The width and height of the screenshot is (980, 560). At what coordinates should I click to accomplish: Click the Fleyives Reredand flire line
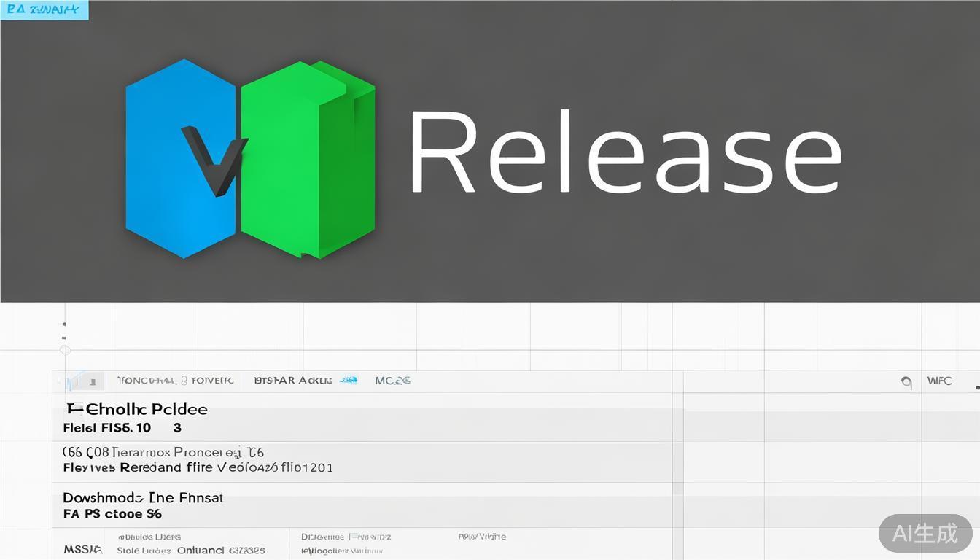(x=198, y=467)
